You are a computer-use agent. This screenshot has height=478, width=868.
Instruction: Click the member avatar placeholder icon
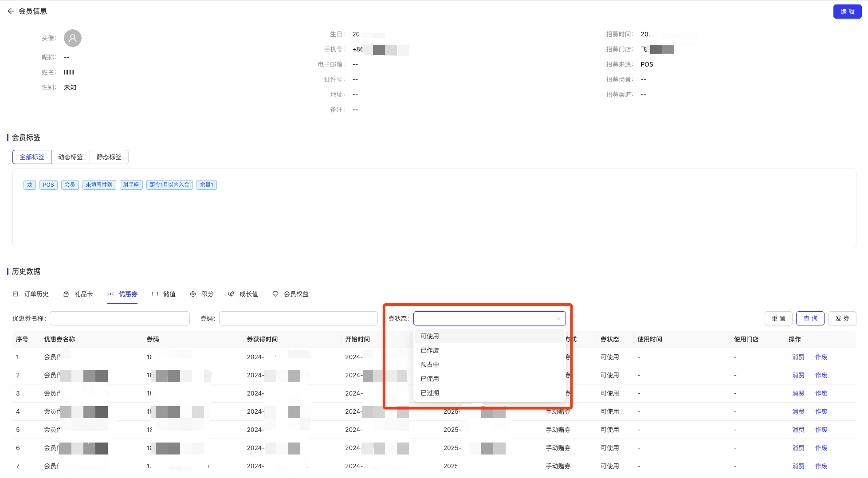(x=73, y=38)
